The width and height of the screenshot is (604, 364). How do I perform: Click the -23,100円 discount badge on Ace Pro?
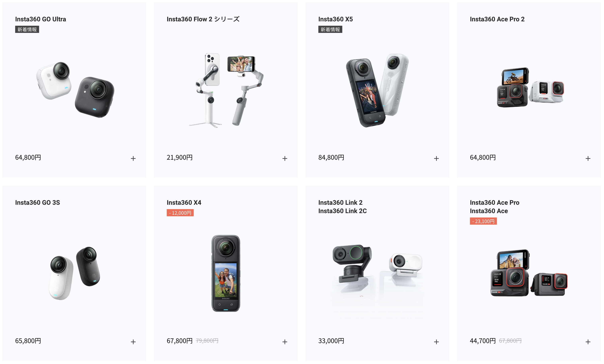pyautogui.click(x=483, y=221)
